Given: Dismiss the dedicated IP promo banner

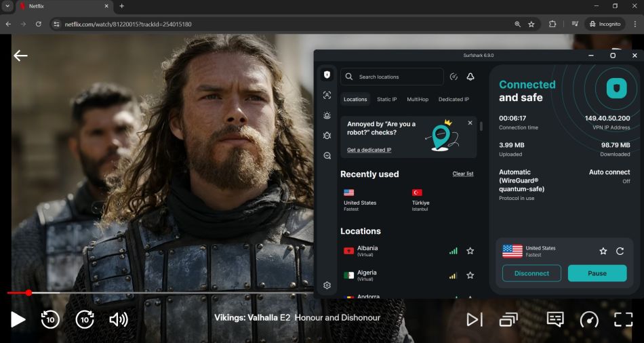Looking at the screenshot, I should 470,123.
